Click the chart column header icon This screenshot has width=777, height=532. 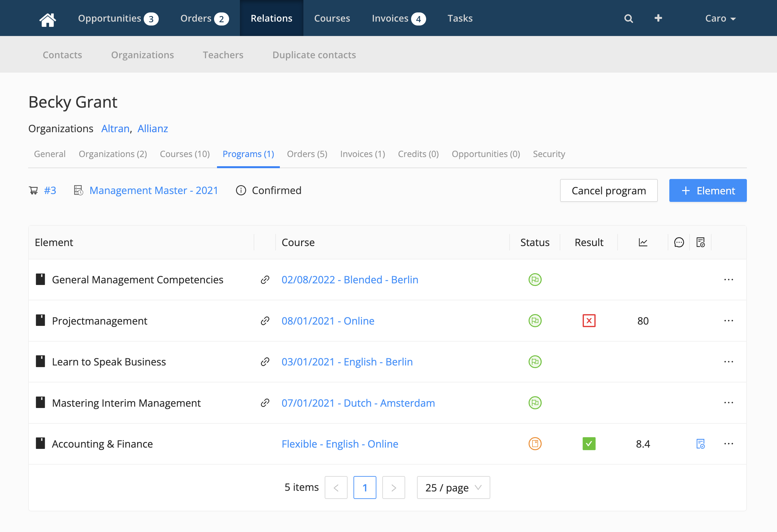[x=643, y=242]
